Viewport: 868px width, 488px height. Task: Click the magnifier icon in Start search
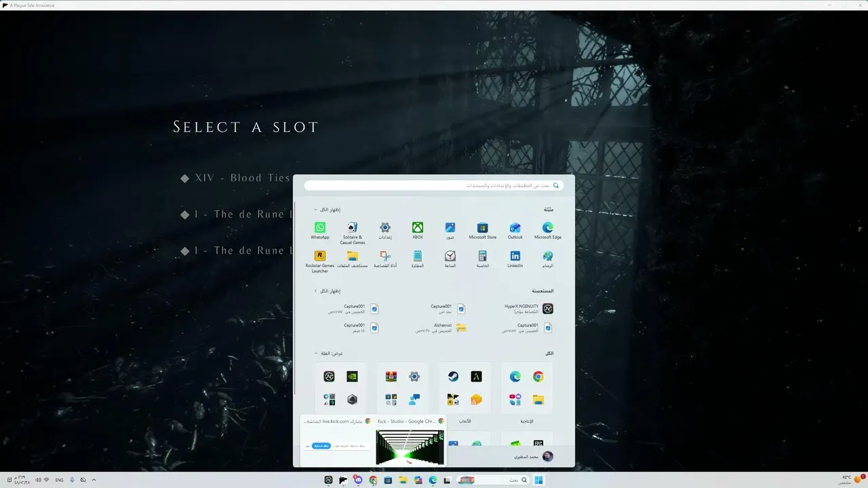pyautogui.click(x=556, y=185)
